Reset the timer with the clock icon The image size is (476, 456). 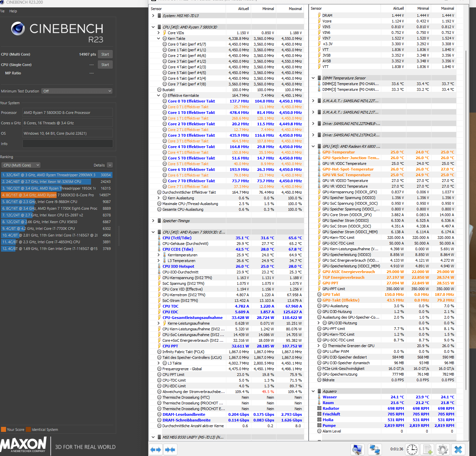[x=412, y=450]
